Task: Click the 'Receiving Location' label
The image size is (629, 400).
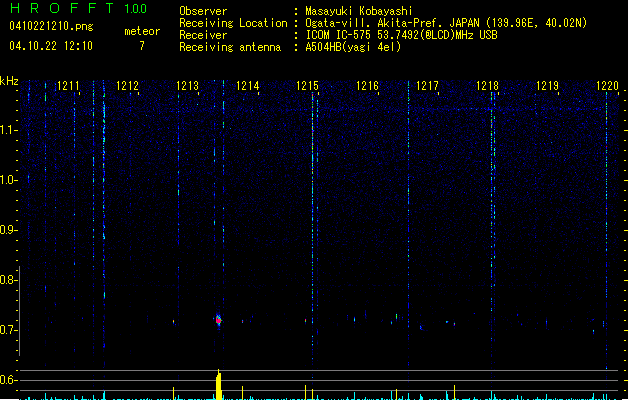Action: (x=233, y=23)
